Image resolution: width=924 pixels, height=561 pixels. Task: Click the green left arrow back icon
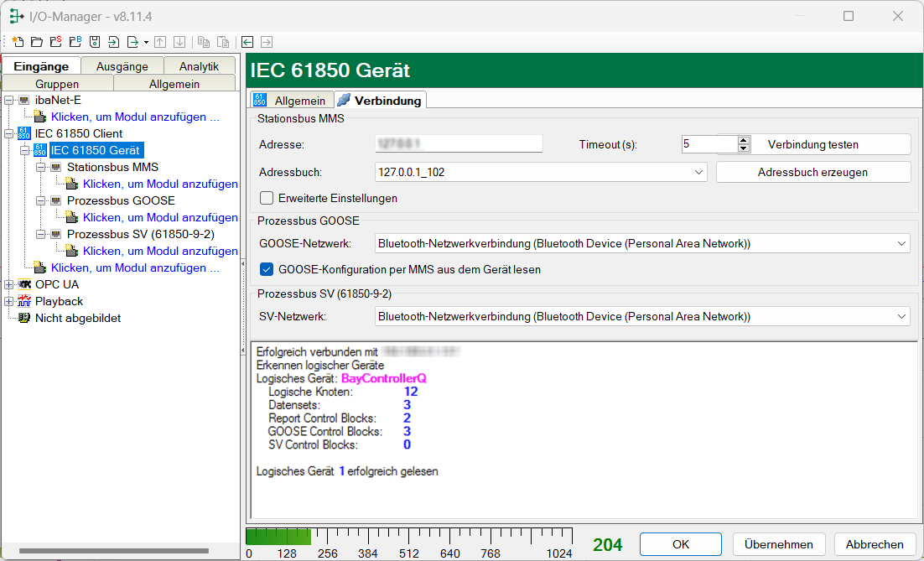247,41
